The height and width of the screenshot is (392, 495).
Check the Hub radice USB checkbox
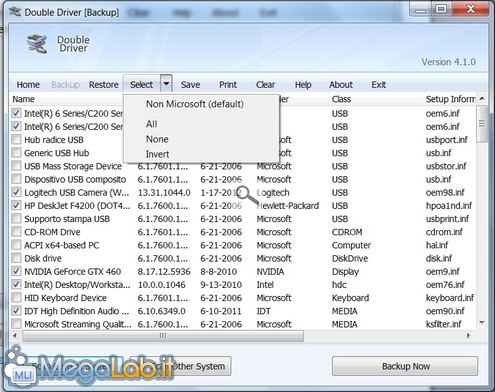[16, 140]
